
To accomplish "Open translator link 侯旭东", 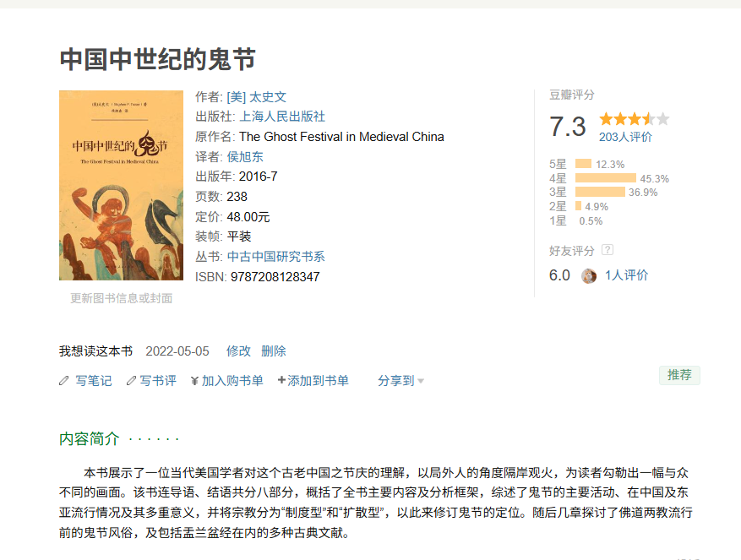I will pyautogui.click(x=245, y=157).
